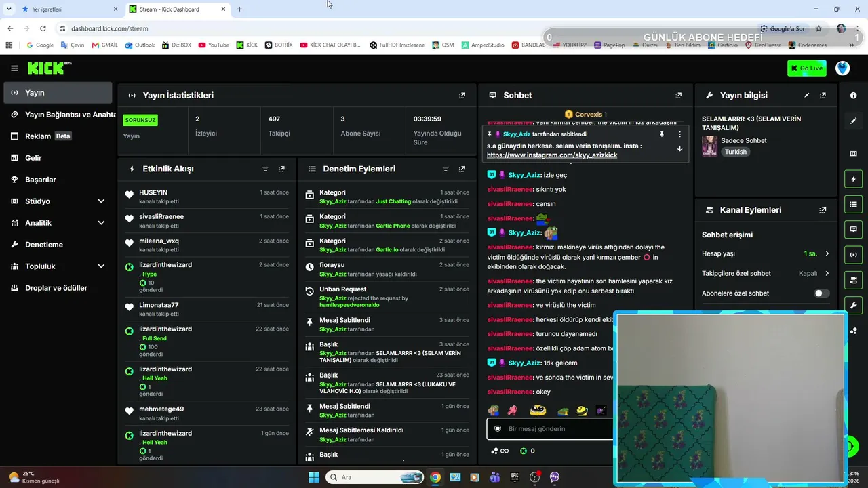Screen dimensions: 868x488
Task: Open the Yayın Bağlantısı ve Anahtarı page
Action: point(58,115)
